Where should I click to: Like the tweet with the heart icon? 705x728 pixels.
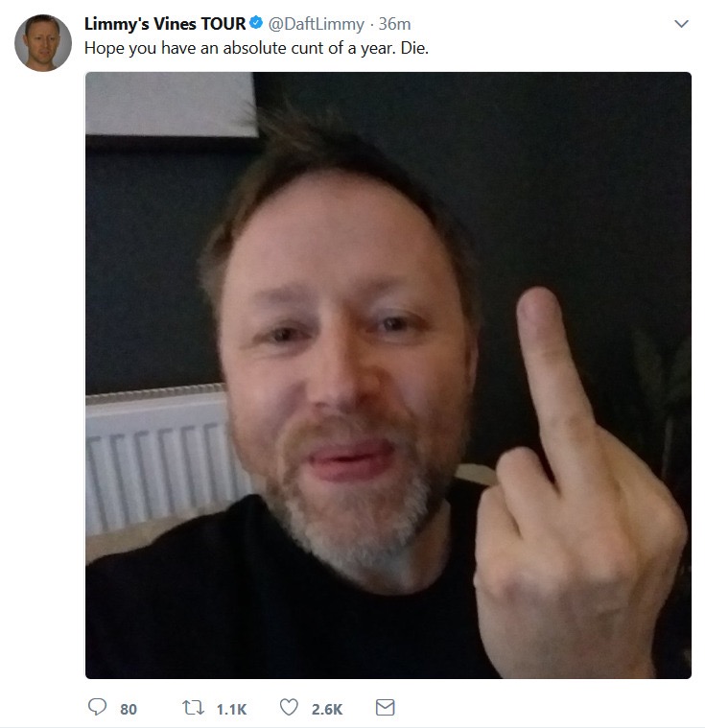(x=289, y=707)
